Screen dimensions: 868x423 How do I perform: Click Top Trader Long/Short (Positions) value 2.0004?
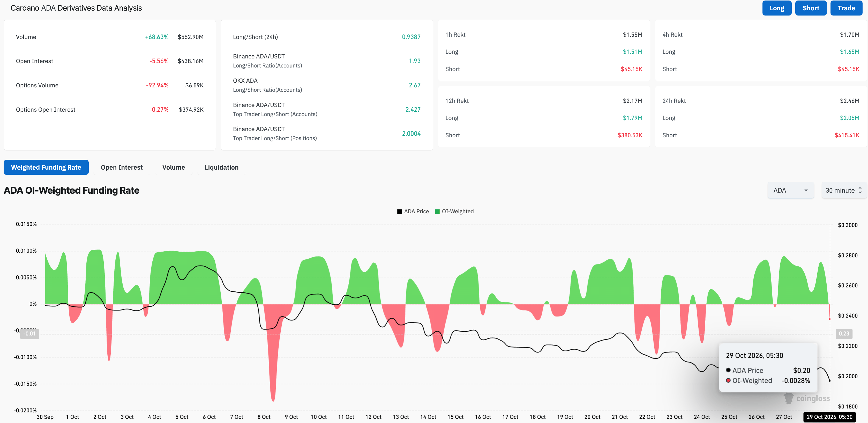[x=411, y=134]
